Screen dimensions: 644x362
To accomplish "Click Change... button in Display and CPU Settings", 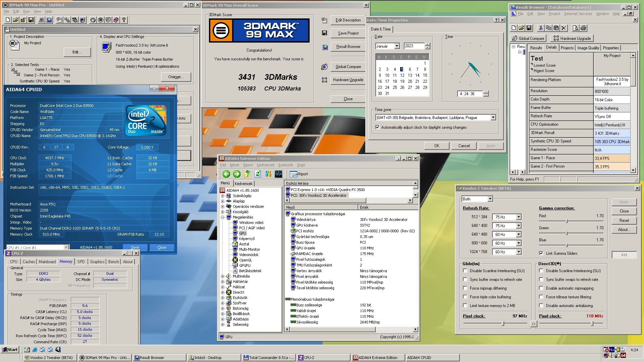I will [176, 77].
